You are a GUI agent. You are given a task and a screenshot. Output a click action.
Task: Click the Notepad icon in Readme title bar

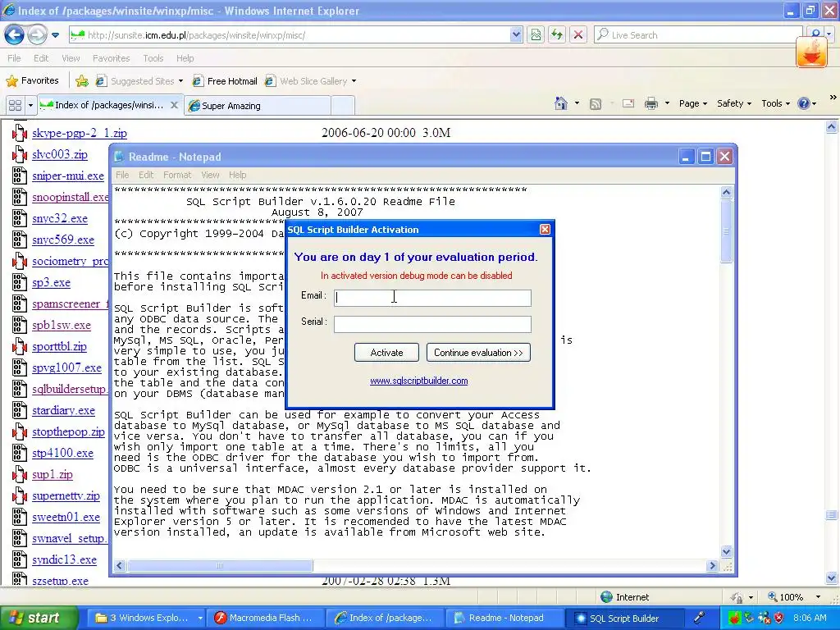[x=120, y=157]
